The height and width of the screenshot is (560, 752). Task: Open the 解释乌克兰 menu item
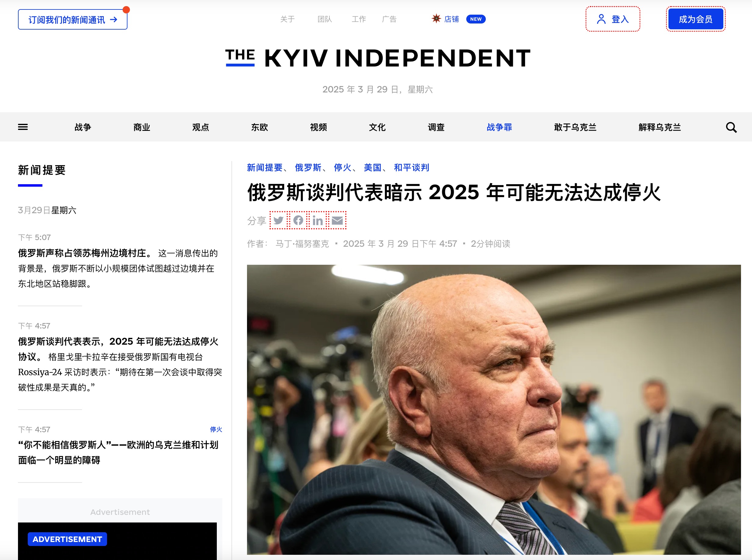[660, 127]
